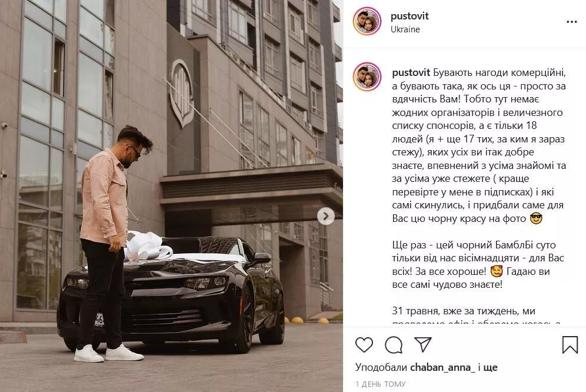Open pustovit username in caption
The height and width of the screenshot is (392, 586).
(x=411, y=72)
